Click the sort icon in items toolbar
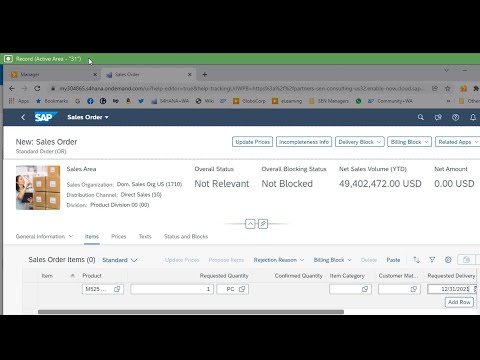Image resolution: width=480 pixels, height=360 pixels. 416,260
